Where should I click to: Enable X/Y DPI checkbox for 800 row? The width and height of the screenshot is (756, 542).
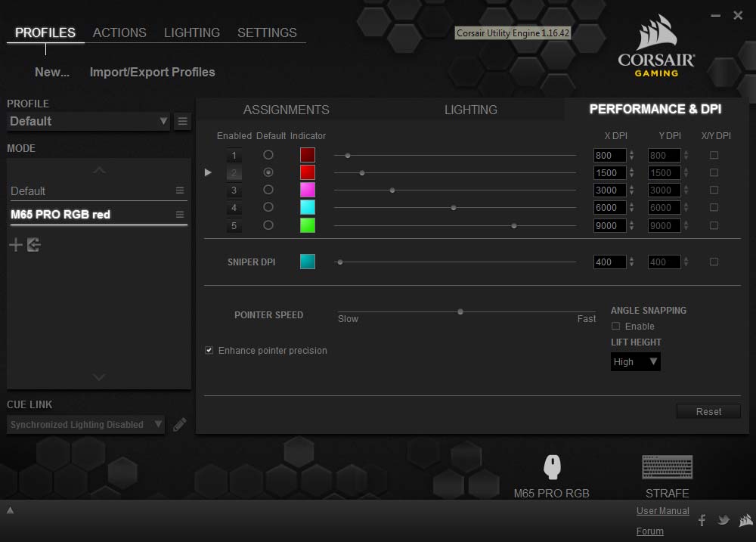coord(714,155)
